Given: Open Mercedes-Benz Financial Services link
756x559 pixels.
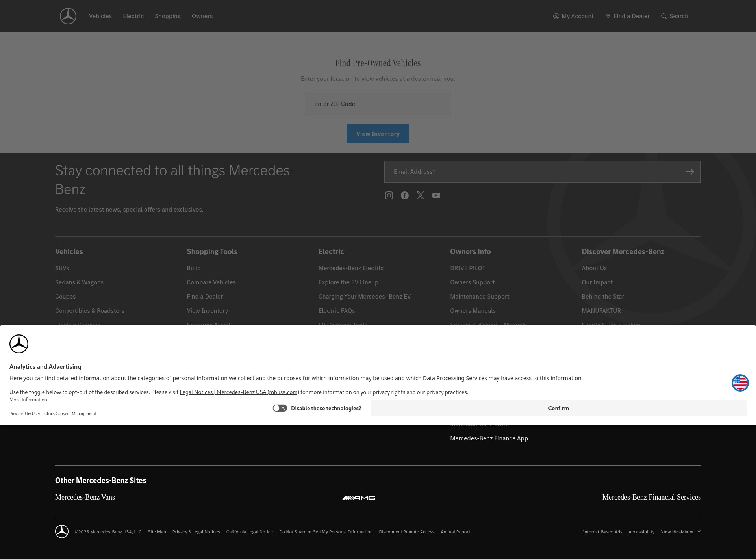Looking at the screenshot, I should (x=652, y=497).
